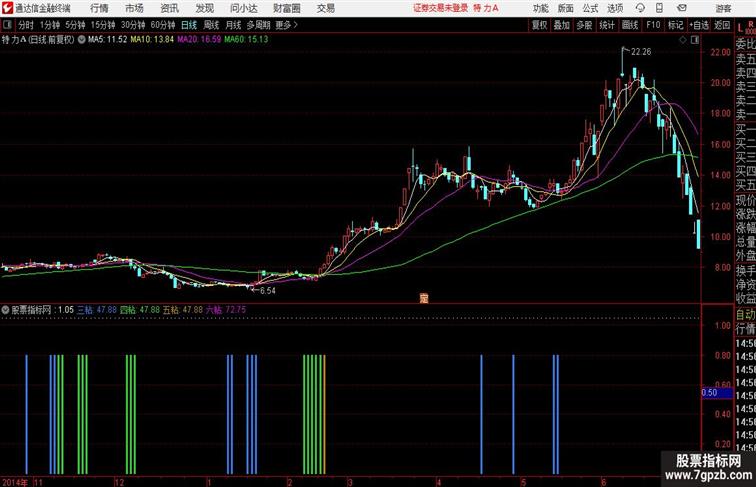The image size is (756, 487).
Task: Click the 6.54 low price marker
Action: pos(268,291)
